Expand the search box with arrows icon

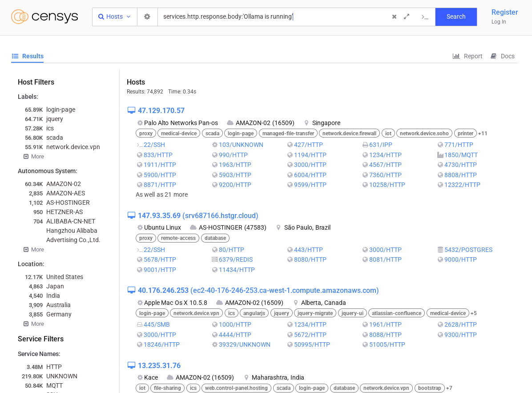tap(407, 16)
